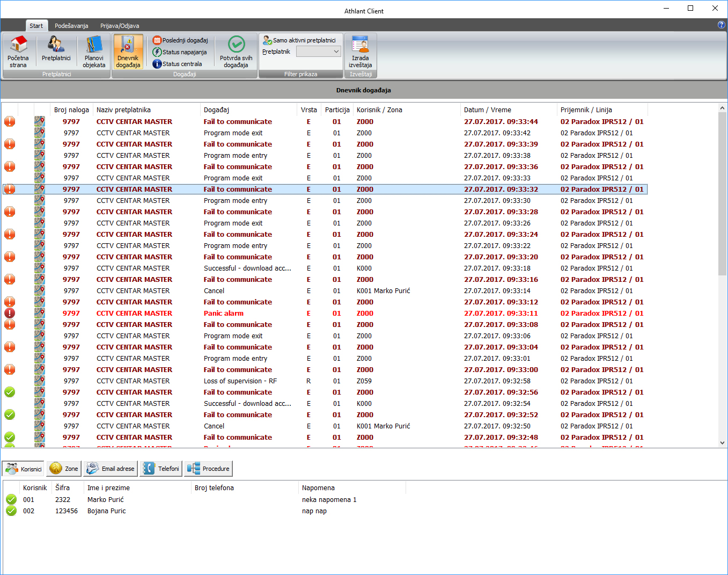Open Izrada izveštaja report builder

pos(360,52)
